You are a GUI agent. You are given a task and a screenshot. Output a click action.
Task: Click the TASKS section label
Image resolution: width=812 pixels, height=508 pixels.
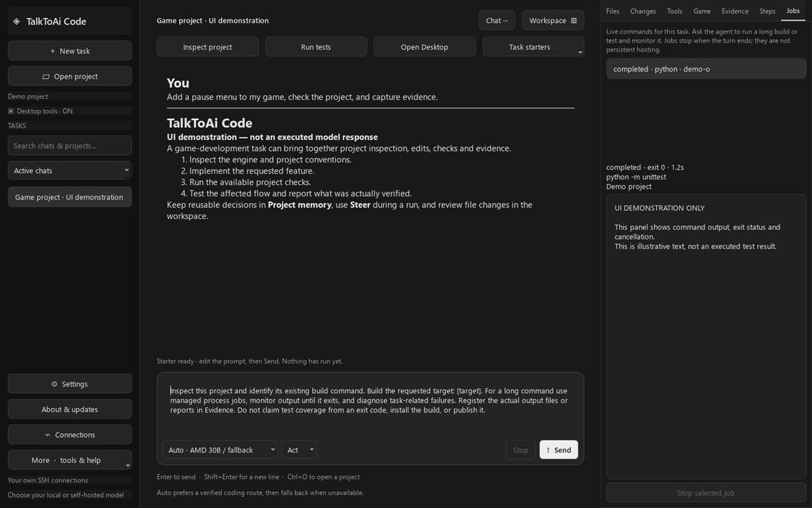coord(17,126)
